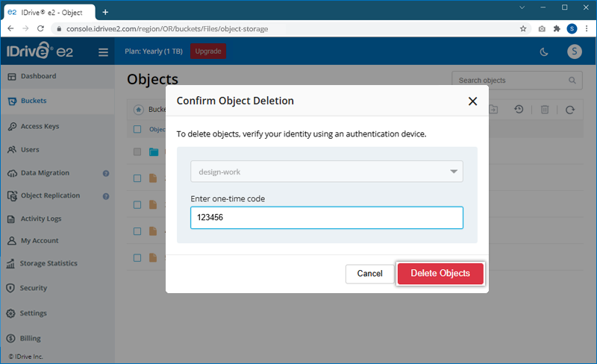This screenshot has height=364, width=597.
Task: Close the Confirm Object Deletion dialog
Action: point(472,101)
